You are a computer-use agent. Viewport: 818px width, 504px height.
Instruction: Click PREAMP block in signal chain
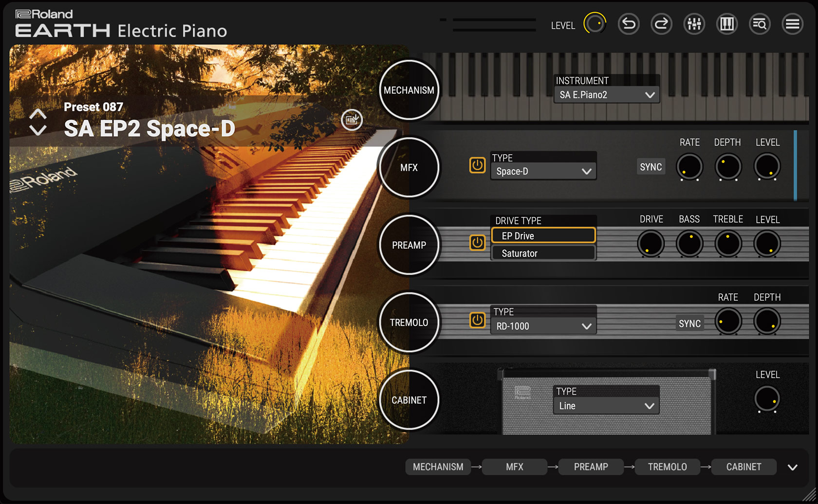[591, 467]
